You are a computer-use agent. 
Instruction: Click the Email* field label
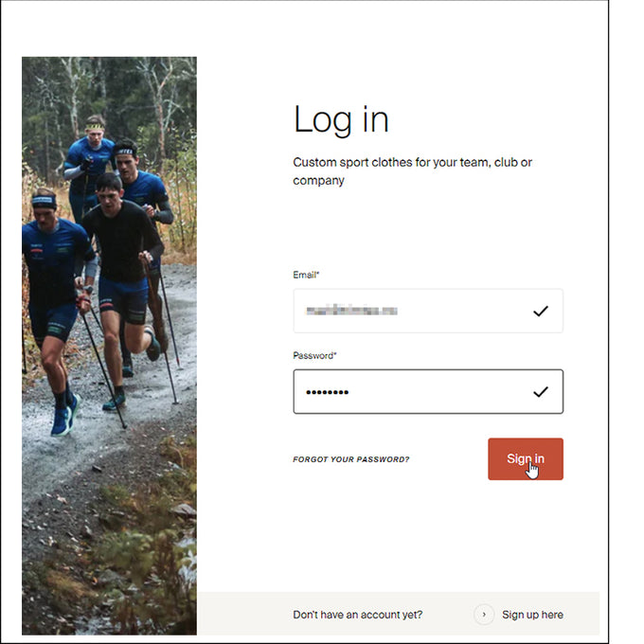pos(306,275)
